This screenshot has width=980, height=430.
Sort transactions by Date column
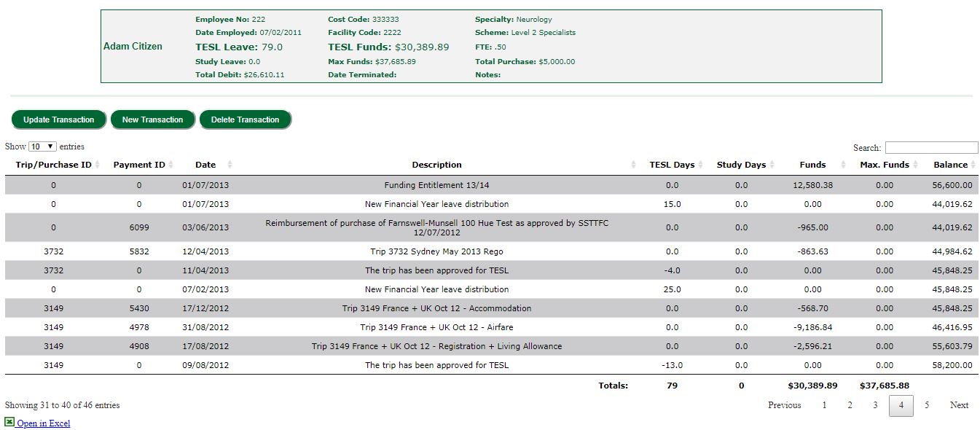(x=205, y=165)
